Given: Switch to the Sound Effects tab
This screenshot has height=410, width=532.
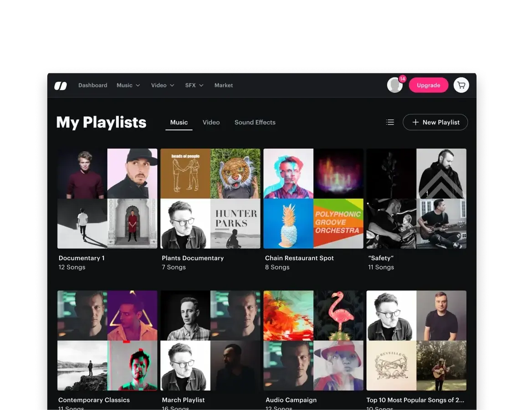Looking at the screenshot, I should [x=255, y=122].
